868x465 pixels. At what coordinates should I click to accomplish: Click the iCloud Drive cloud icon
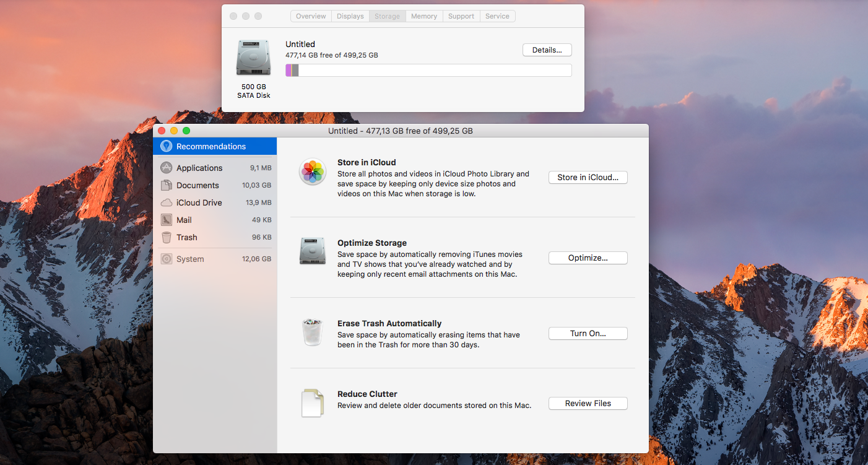pyautogui.click(x=166, y=202)
